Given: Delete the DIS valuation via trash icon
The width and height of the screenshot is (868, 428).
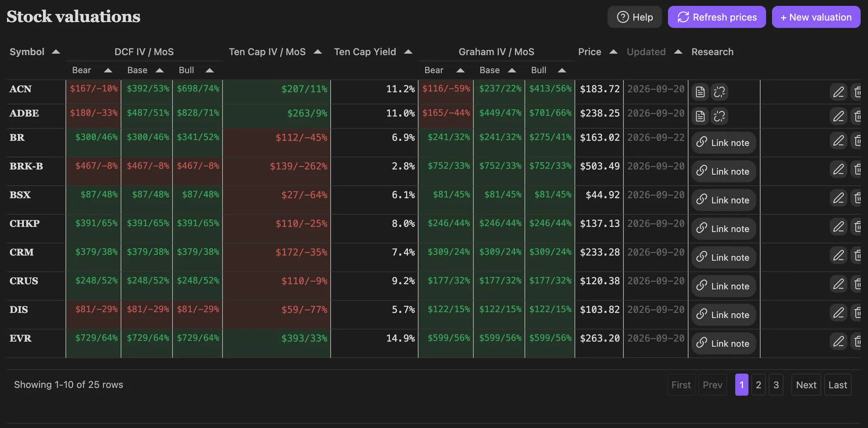Looking at the screenshot, I should pyautogui.click(x=857, y=313).
